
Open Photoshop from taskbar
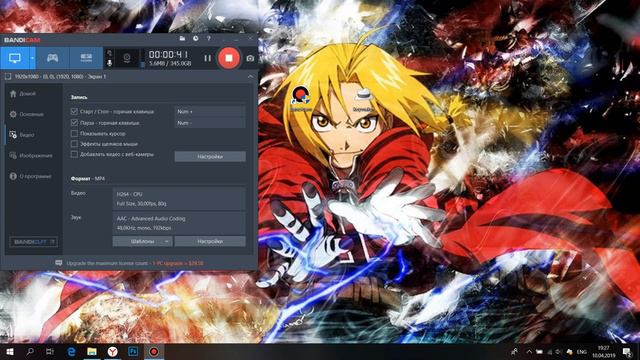133,351
